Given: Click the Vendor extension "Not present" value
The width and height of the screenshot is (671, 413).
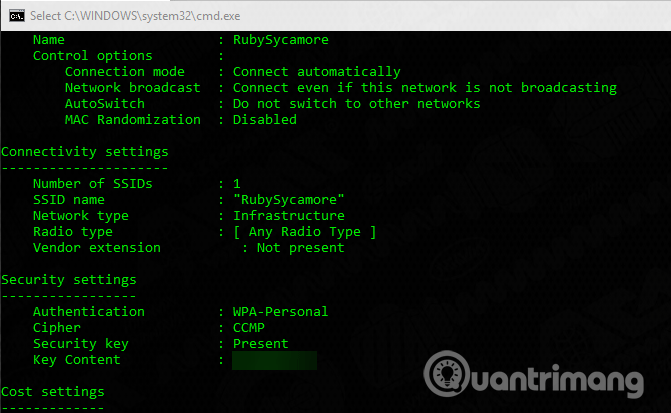Looking at the screenshot, I should [300, 248].
